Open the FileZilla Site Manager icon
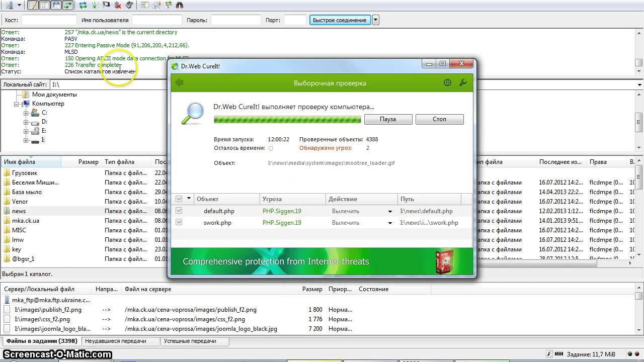644x362 pixels. point(9,5)
